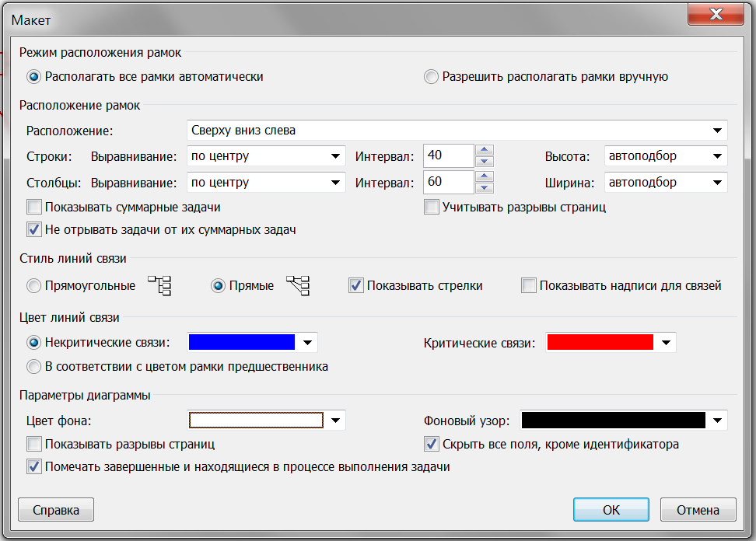
Task: Click columns interval field showing 60
Action: (x=449, y=182)
